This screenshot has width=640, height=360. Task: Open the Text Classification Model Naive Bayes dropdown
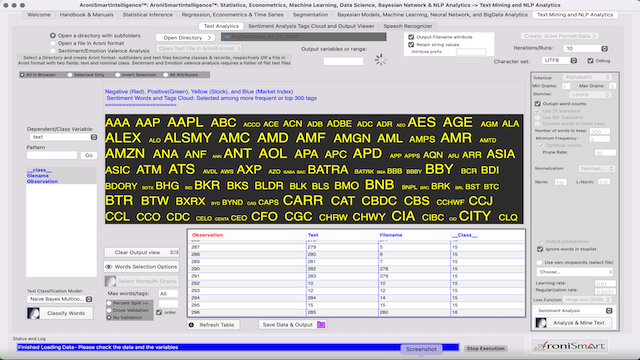[x=60, y=299]
